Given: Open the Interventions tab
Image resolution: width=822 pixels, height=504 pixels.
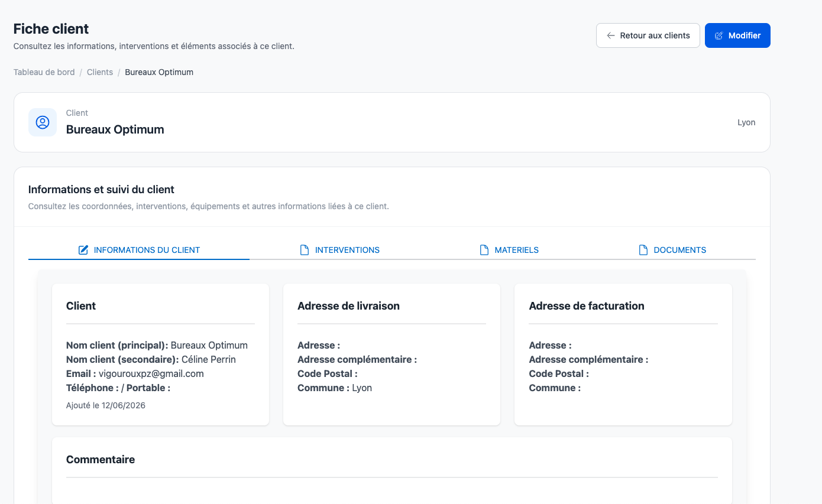Looking at the screenshot, I should (340, 250).
